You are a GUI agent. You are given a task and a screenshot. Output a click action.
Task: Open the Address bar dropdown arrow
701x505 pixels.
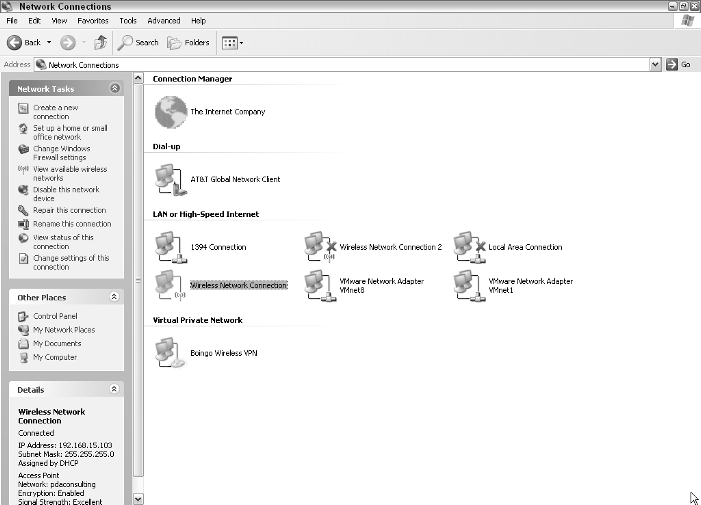coord(655,65)
